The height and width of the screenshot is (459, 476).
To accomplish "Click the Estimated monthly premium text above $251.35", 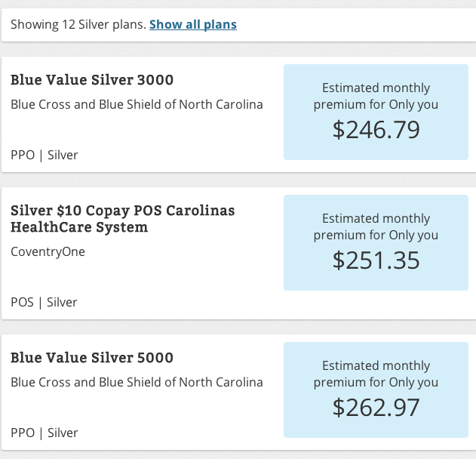I will [376, 226].
